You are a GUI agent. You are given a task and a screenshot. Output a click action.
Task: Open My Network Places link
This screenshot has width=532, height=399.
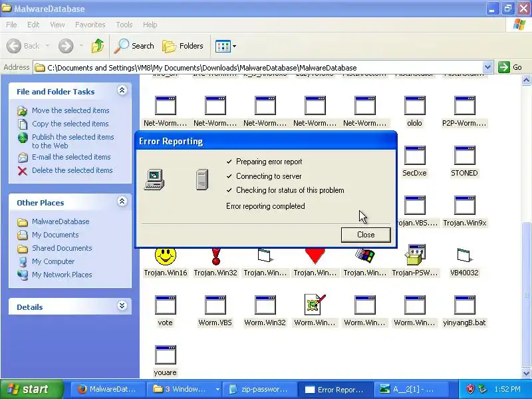click(62, 275)
